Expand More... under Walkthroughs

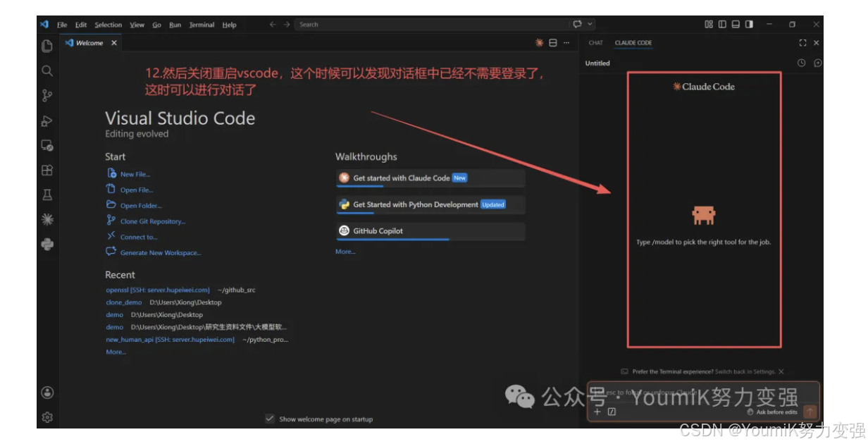pyautogui.click(x=345, y=252)
